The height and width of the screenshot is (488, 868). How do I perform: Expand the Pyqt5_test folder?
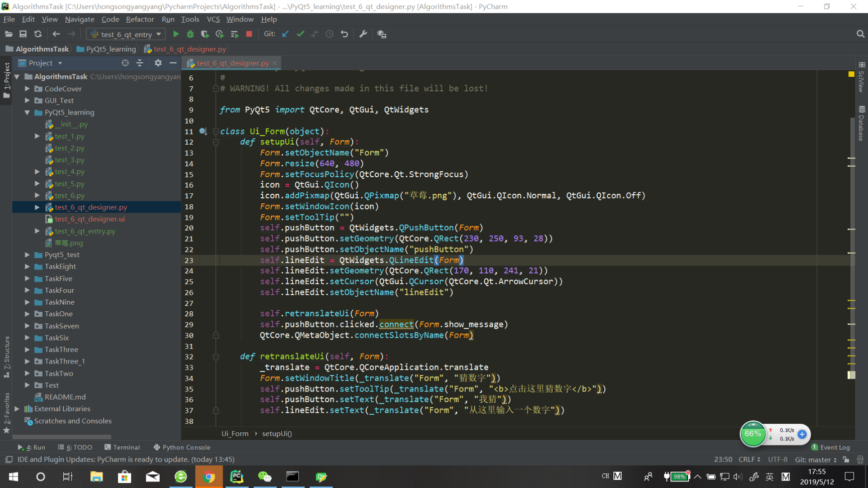pyautogui.click(x=27, y=255)
